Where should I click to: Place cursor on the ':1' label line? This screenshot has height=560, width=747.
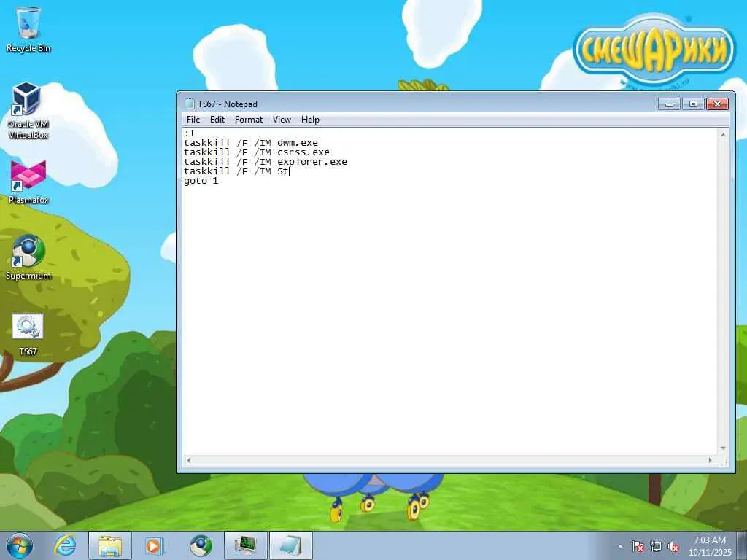point(190,133)
